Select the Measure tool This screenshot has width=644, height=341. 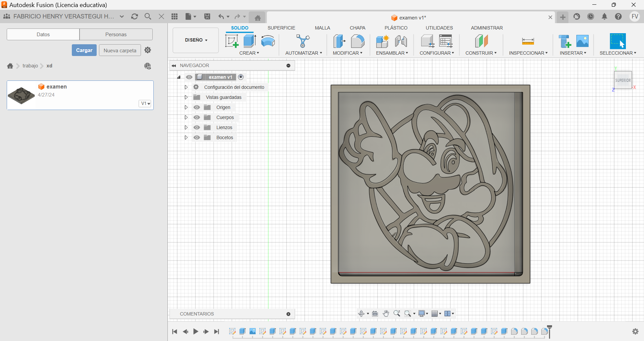tap(528, 41)
